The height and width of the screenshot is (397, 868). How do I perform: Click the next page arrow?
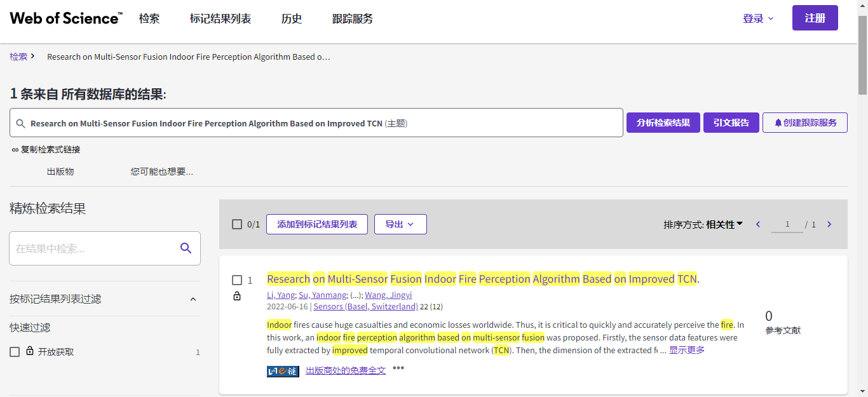click(x=829, y=224)
